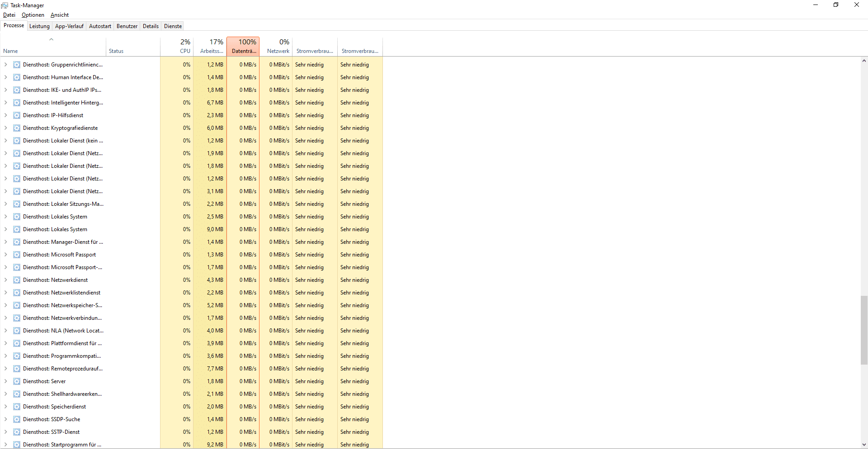Expand the Diensthost: Lokaler Dienst (kein ... row
The width and height of the screenshot is (868, 451).
(x=6, y=141)
